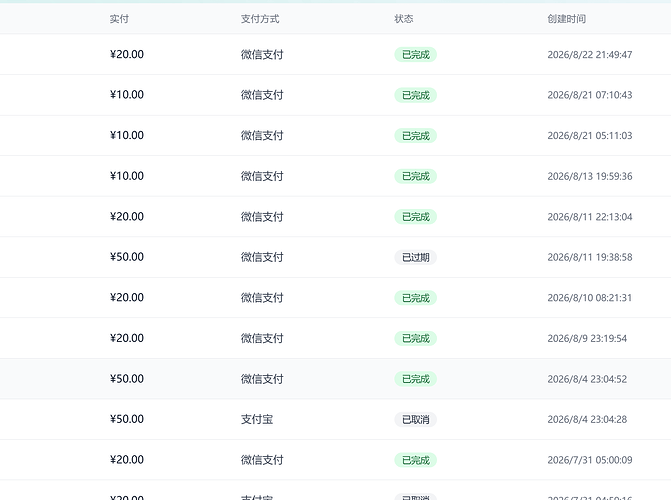Click 已完成 badge for 2026/7/31 05:00:09

pos(416,460)
